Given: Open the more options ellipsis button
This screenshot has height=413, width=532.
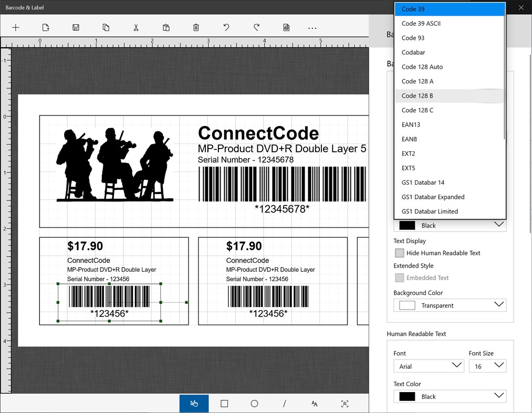Looking at the screenshot, I should coord(312,27).
